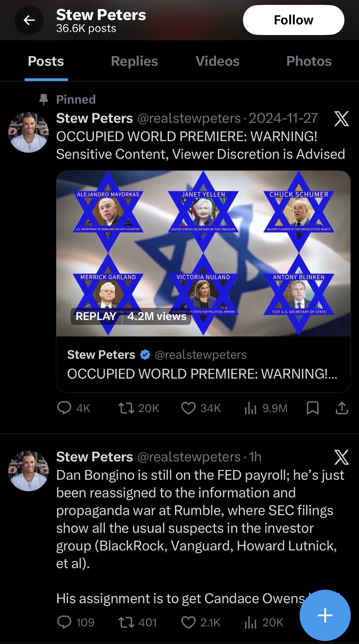Switch to the Replies tab
The width and height of the screenshot is (359, 644).
tap(134, 61)
